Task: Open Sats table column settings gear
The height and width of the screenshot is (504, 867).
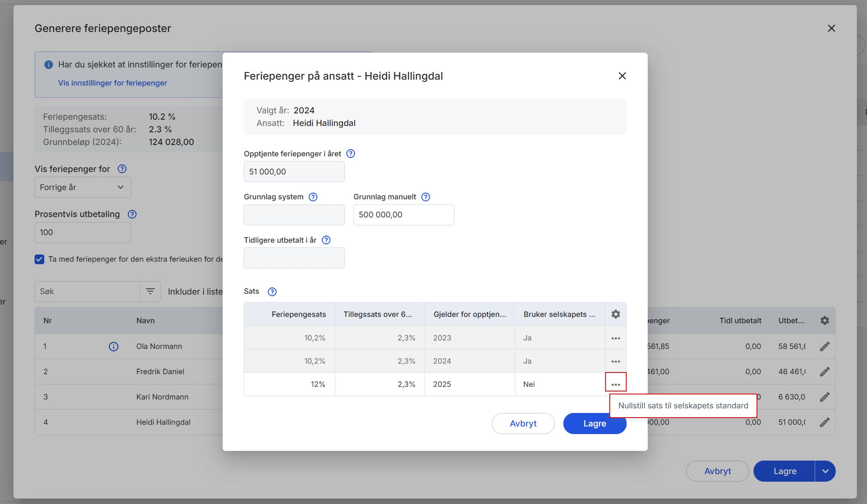Action: point(615,314)
